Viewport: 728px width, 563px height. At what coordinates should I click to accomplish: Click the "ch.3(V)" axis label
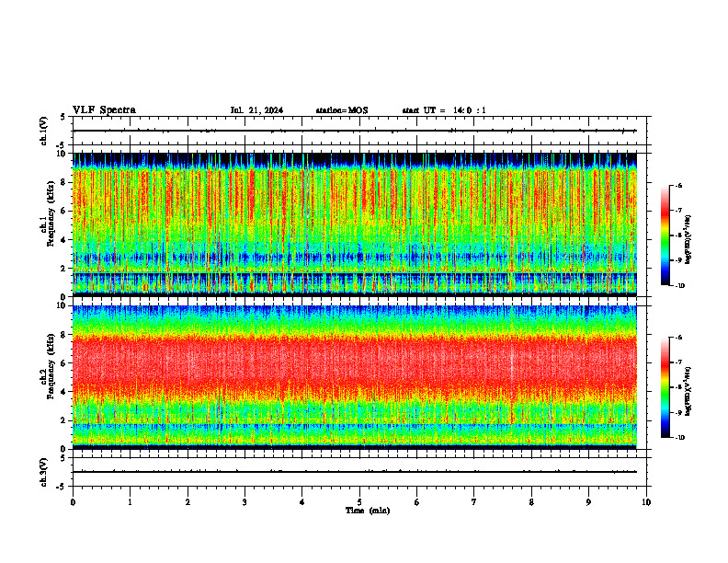(x=44, y=472)
